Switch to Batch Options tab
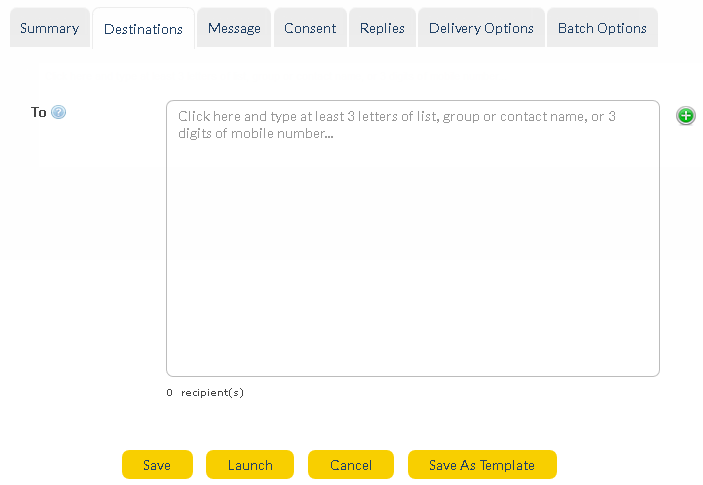This screenshot has height=485, width=703. coord(602,28)
